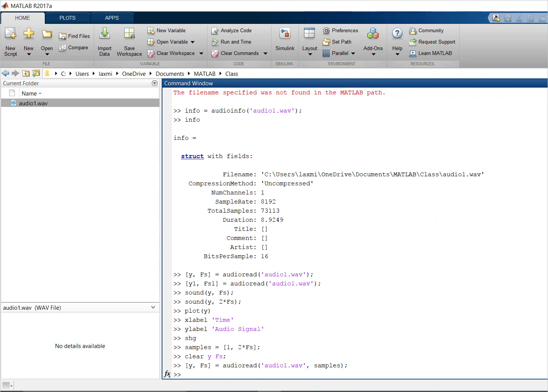Go back using the blue left arrow

pyautogui.click(x=5, y=74)
